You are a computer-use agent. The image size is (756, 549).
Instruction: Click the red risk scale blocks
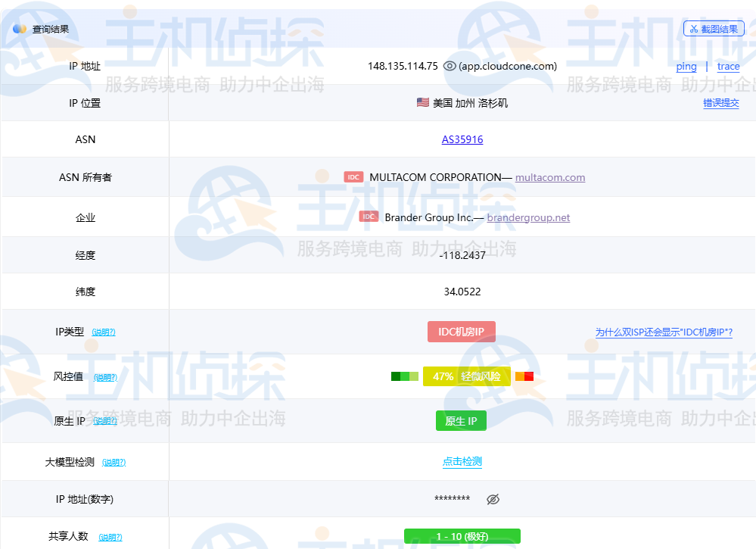(x=525, y=376)
